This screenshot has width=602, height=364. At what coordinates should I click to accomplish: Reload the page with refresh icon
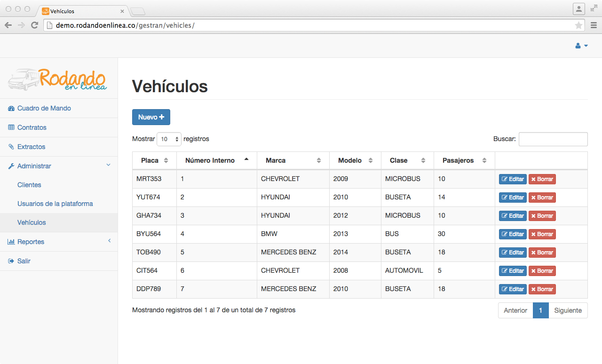click(34, 25)
